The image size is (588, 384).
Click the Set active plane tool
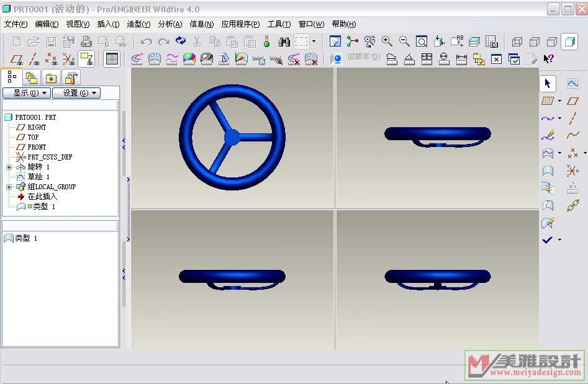coord(548,100)
